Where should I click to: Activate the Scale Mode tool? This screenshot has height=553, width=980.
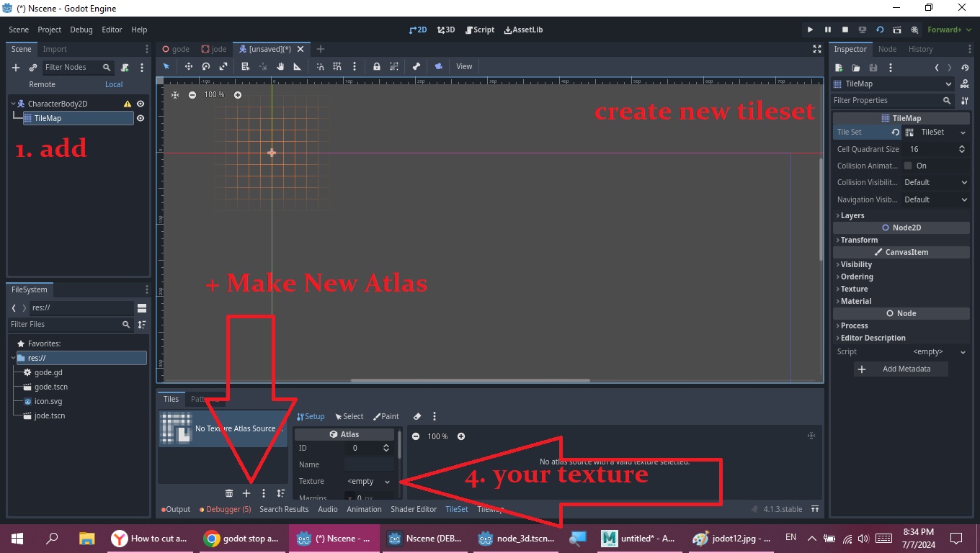pyautogui.click(x=223, y=66)
